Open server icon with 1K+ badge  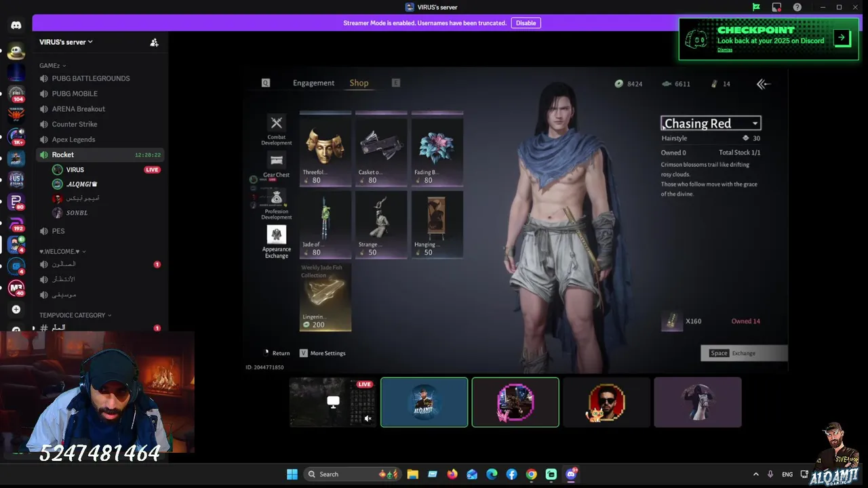click(16, 137)
